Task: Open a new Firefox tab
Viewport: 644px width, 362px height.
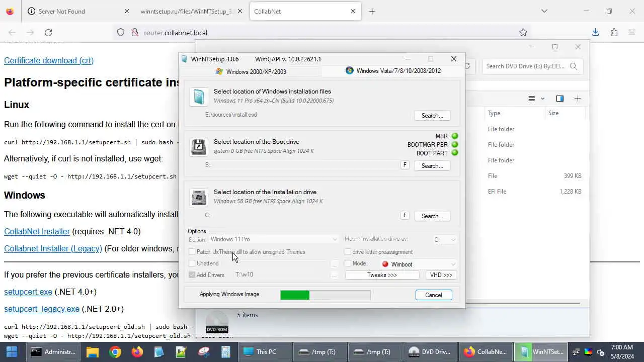Action: tap(372, 11)
